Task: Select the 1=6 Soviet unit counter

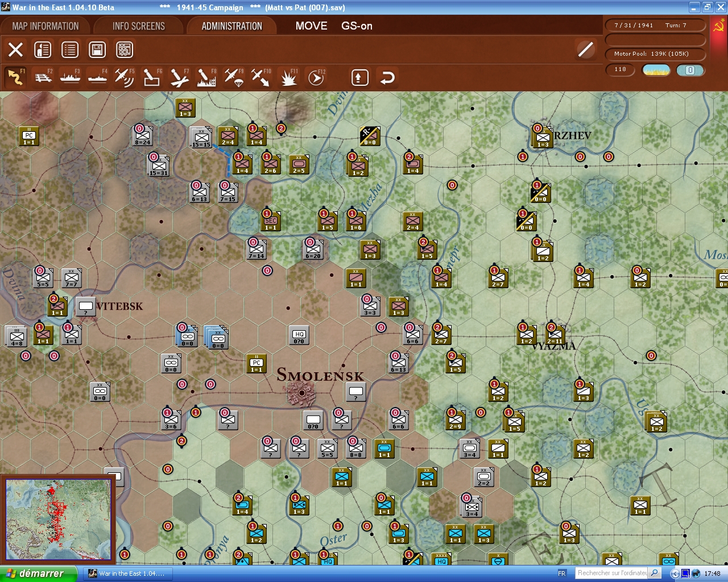Action: [x=356, y=221]
